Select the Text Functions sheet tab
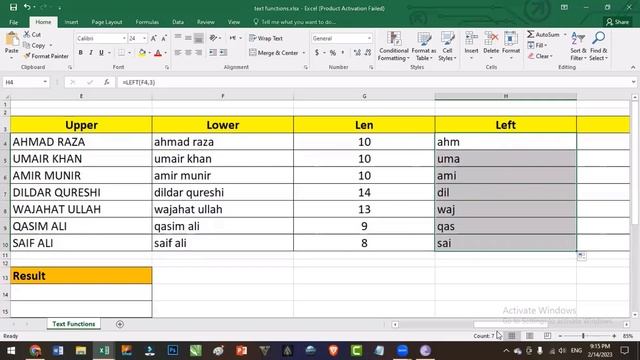The height and width of the screenshot is (360, 640). coord(73,324)
